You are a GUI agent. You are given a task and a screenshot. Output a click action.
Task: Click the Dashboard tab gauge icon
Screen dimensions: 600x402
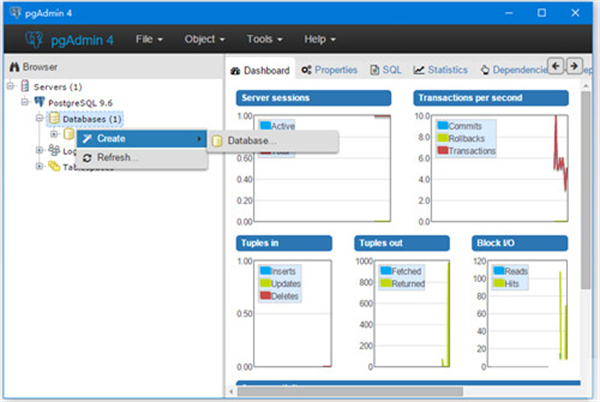click(235, 71)
